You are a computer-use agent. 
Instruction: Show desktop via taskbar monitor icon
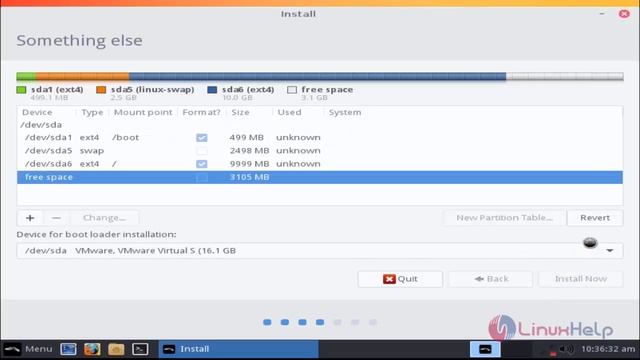(x=68, y=349)
